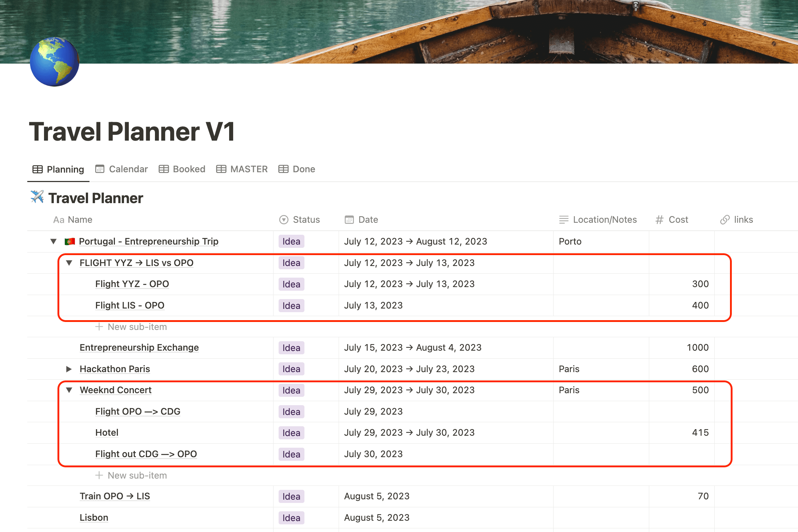Image resolution: width=798 pixels, height=532 pixels.
Task: Switch to the Planning view tab
Action: 58,169
